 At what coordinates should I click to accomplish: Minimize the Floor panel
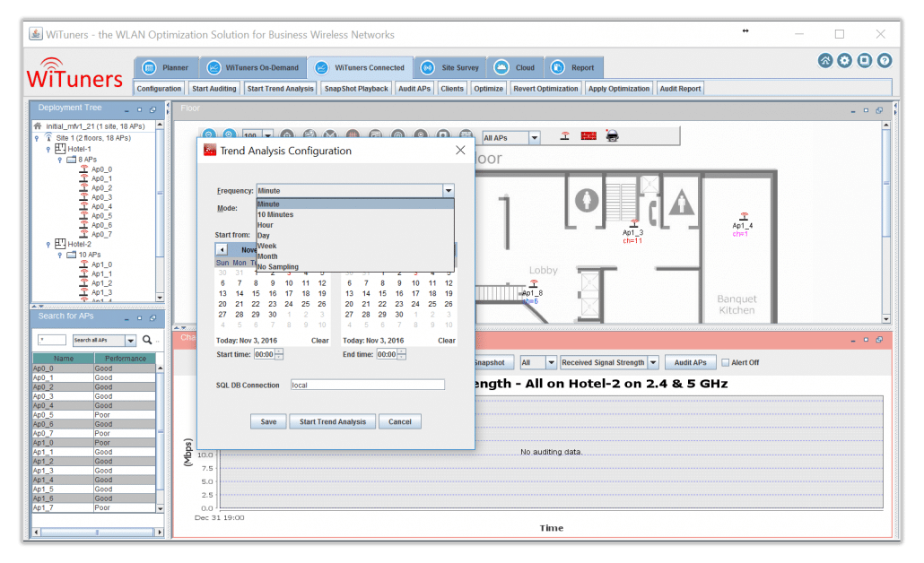point(853,110)
